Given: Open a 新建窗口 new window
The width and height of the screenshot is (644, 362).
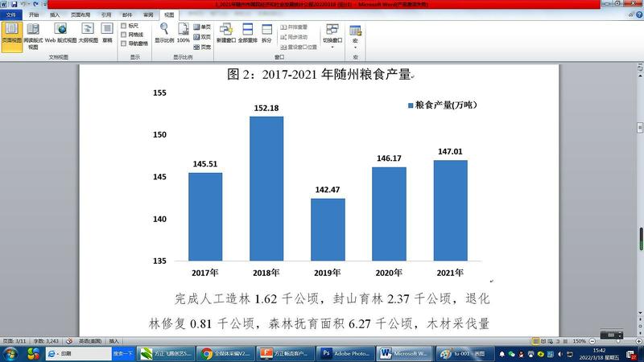Looking at the screenshot, I should [x=225, y=34].
